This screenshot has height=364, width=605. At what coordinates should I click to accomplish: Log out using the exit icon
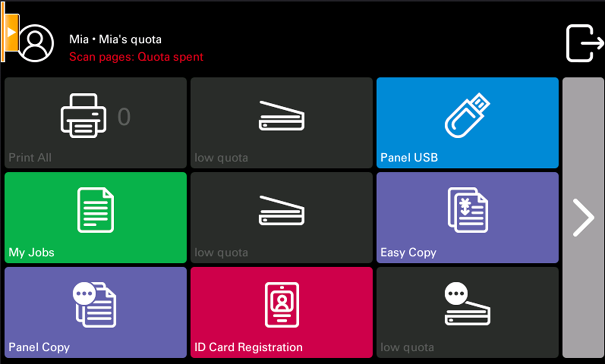[584, 43]
